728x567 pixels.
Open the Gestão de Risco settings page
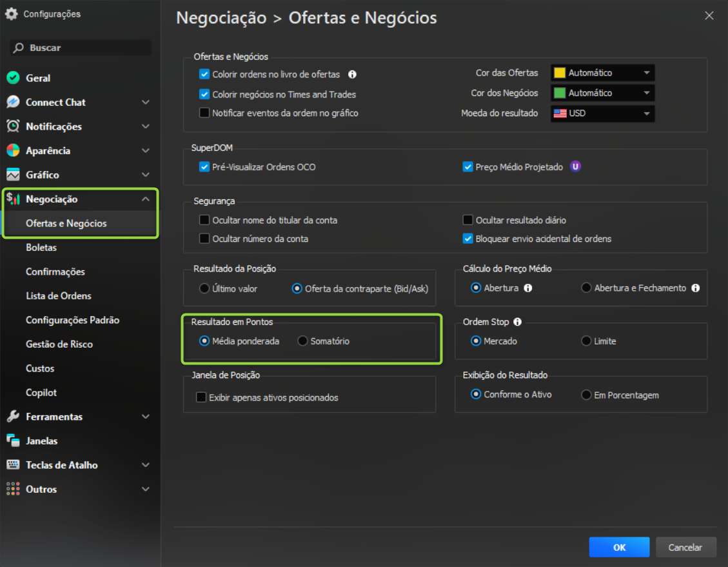coord(59,344)
